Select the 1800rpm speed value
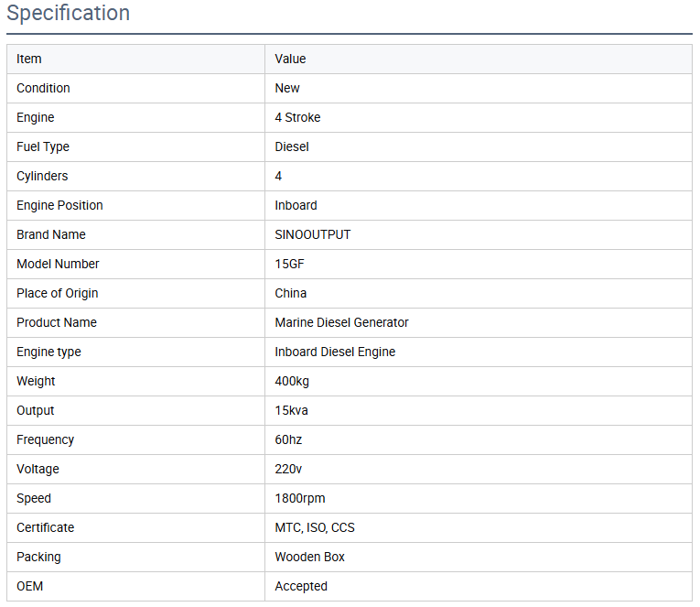The height and width of the screenshot is (607, 700). coord(299,498)
